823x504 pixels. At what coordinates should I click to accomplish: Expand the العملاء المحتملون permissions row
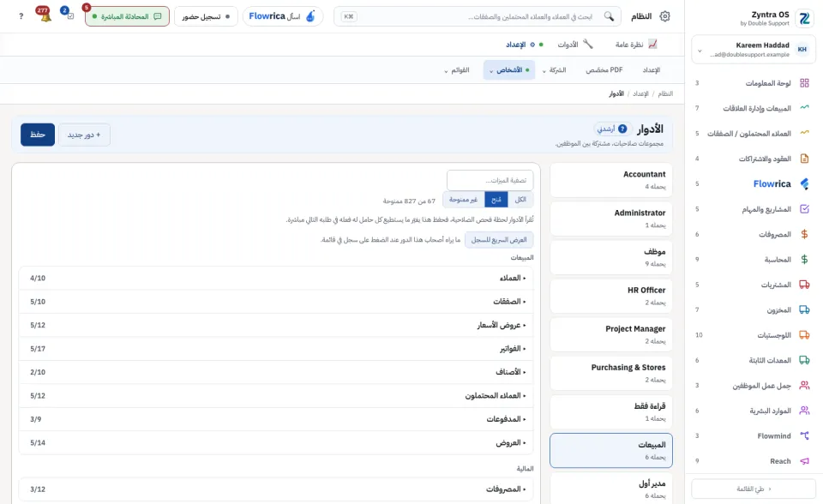click(x=276, y=395)
